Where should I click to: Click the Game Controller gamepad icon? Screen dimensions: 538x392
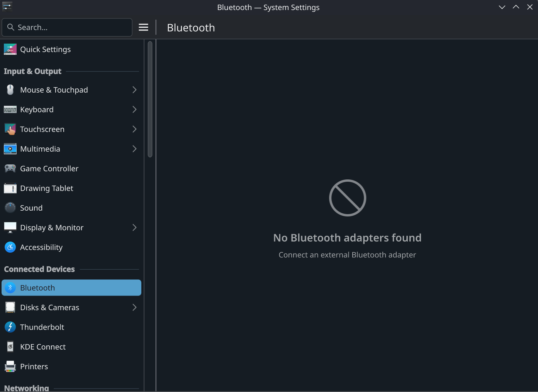10,169
